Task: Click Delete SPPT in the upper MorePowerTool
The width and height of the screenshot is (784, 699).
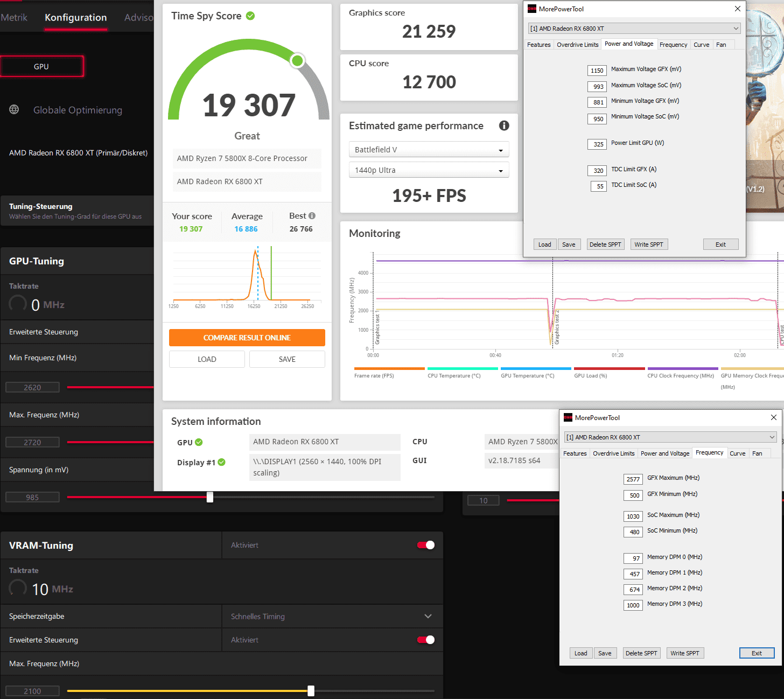Action: [605, 244]
